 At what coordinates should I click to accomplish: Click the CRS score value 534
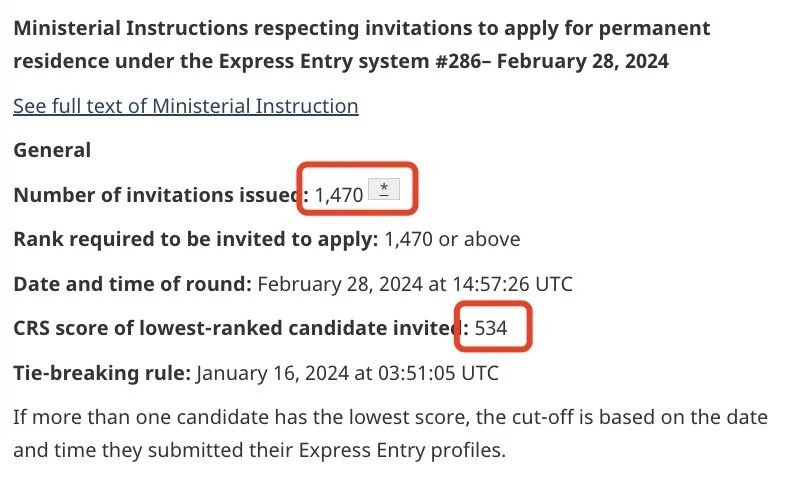pyautogui.click(x=491, y=328)
